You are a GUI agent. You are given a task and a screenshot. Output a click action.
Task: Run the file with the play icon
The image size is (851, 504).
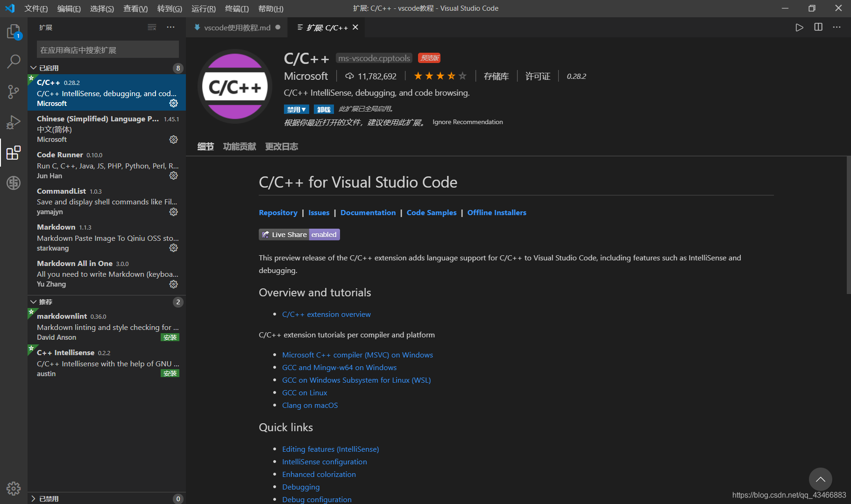coord(799,27)
